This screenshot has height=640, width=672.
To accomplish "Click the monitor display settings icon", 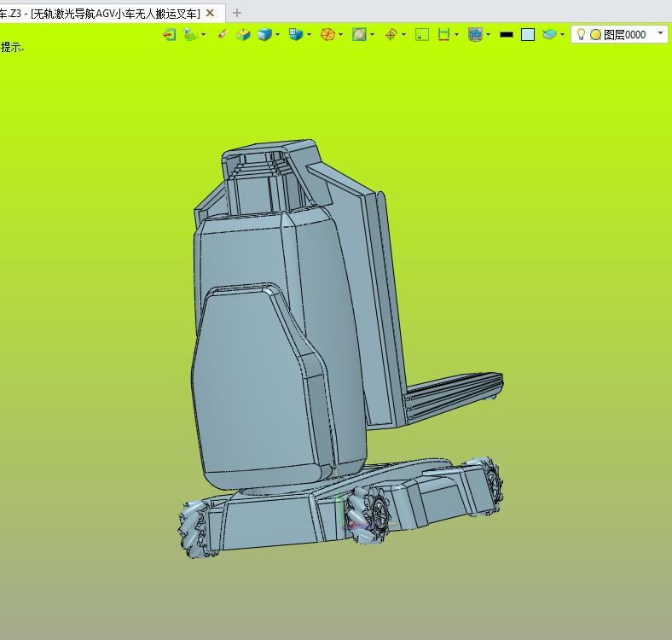I will pyautogui.click(x=475, y=34).
